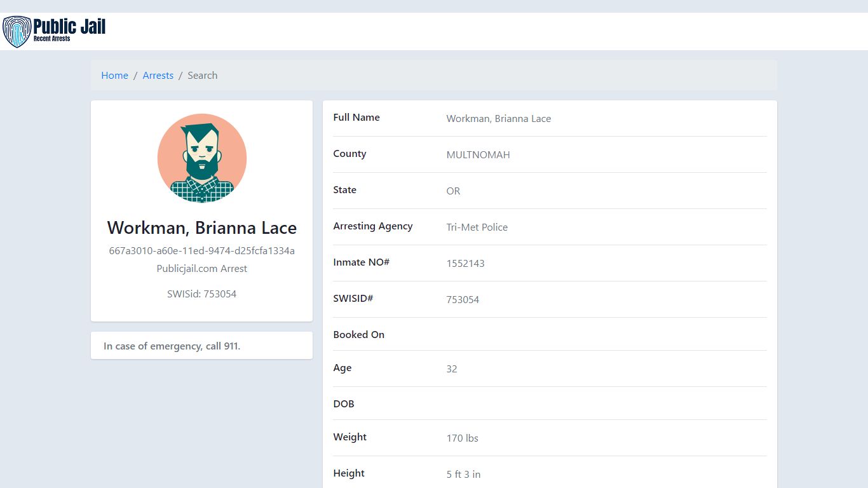The height and width of the screenshot is (488, 868).
Task: Click the State label
Action: pos(344,190)
